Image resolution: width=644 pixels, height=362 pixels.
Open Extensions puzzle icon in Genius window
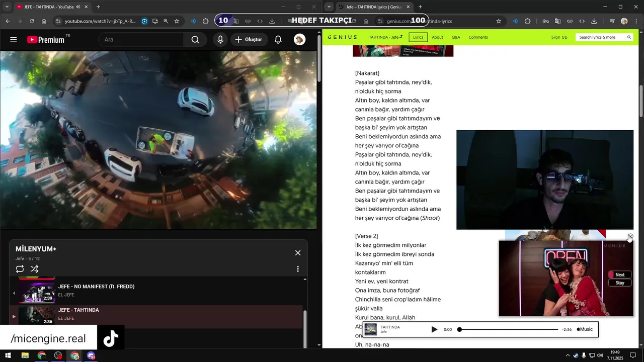point(528,21)
